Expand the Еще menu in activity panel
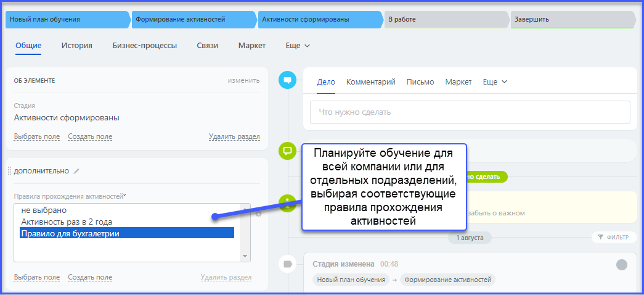 pyautogui.click(x=495, y=82)
